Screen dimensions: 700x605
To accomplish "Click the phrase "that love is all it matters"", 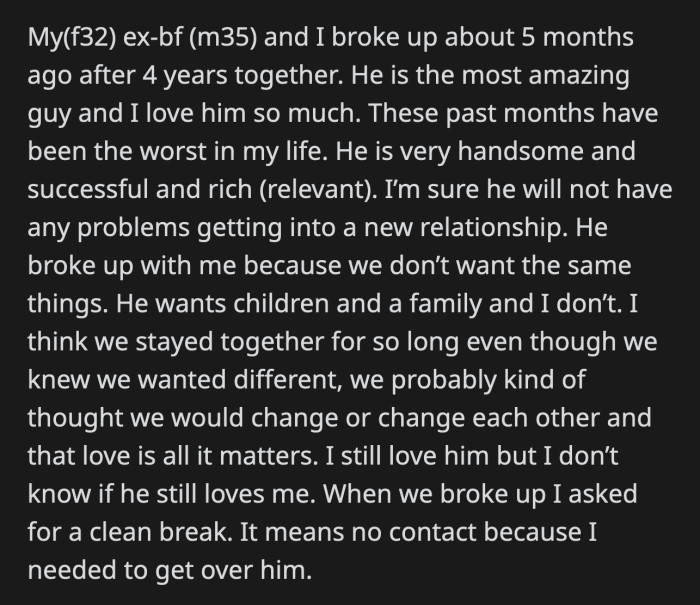I will pyautogui.click(x=173, y=456).
